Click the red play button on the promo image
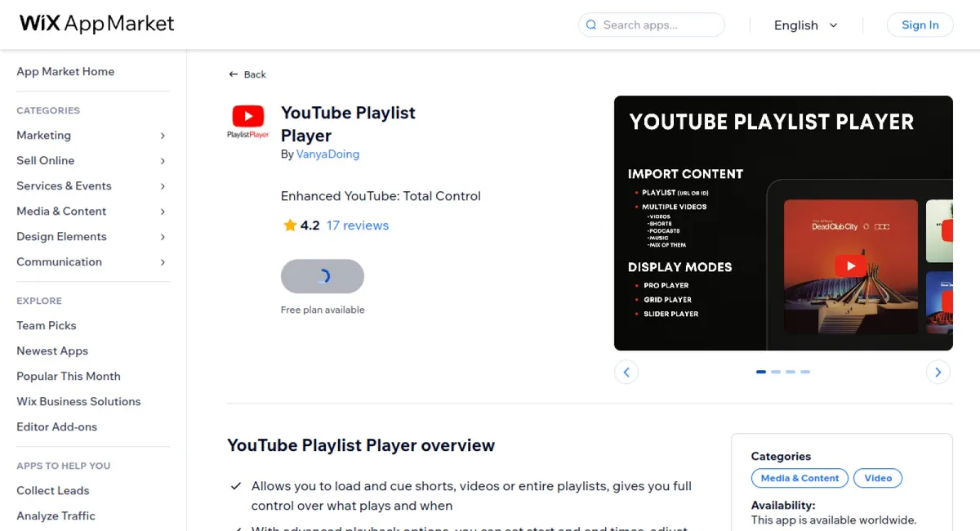Viewport: 980px width, 531px height. pos(851,265)
